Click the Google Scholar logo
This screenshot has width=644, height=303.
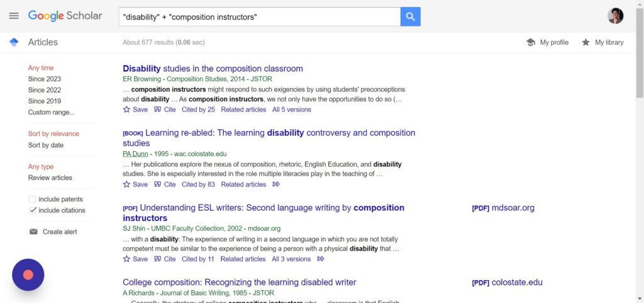pos(65,16)
